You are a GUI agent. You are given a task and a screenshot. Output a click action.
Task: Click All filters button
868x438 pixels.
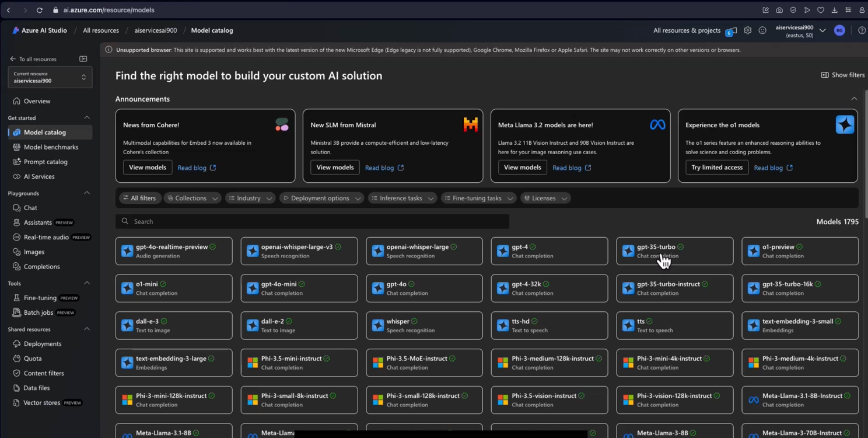[x=139, y=198]
